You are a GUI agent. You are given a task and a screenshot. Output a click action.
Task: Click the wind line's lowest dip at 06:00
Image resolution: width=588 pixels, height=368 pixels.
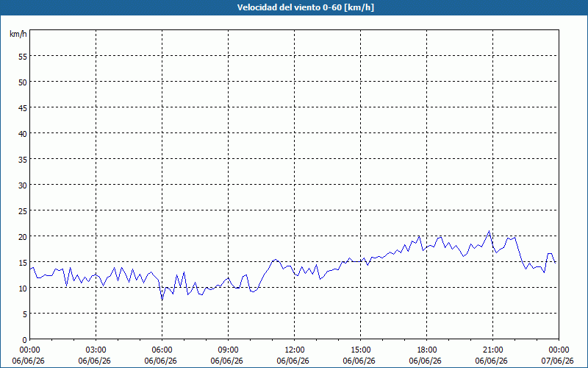tap(162, 299)
